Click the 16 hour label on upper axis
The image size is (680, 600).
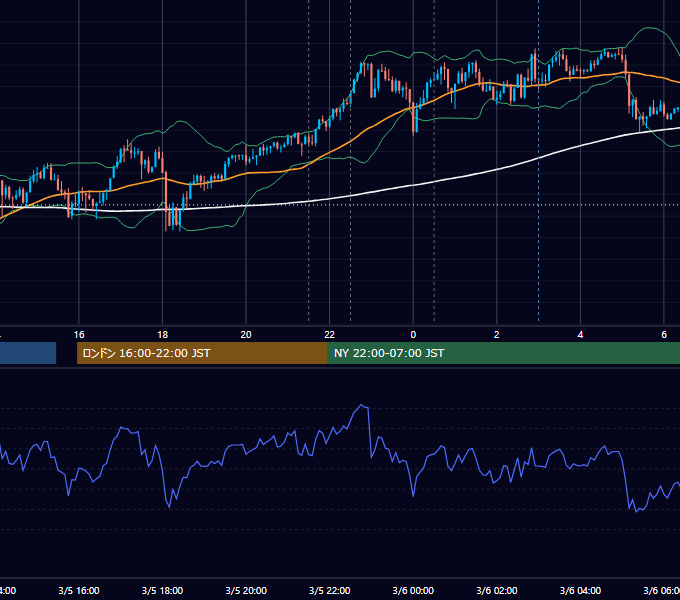(79, 335)
